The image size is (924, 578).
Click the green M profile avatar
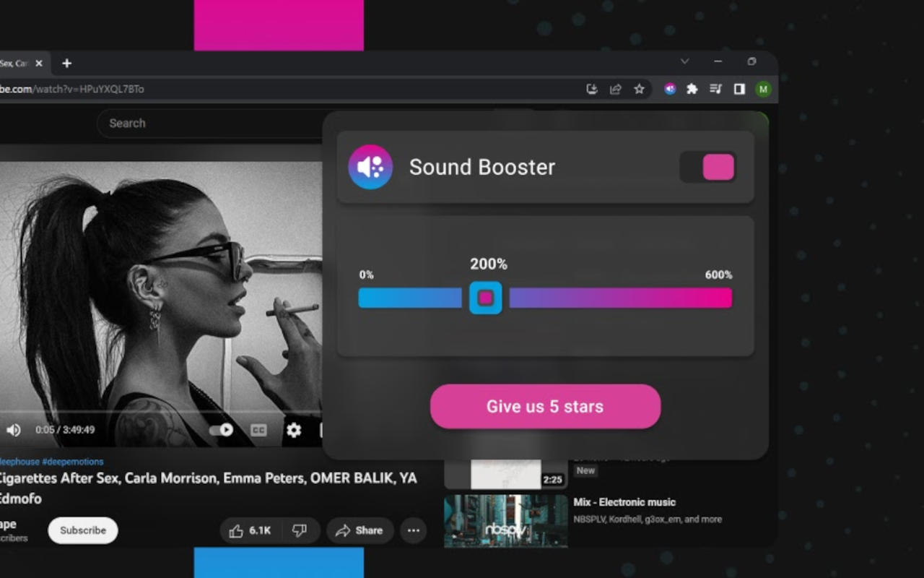[763, 89]
